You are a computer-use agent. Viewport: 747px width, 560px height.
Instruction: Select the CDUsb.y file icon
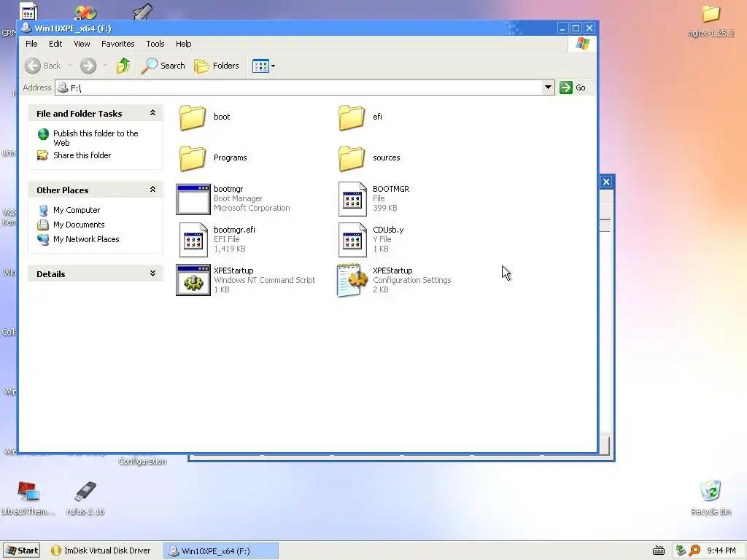(352, 240)
